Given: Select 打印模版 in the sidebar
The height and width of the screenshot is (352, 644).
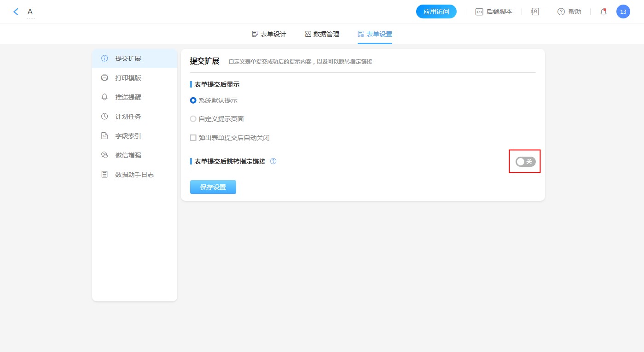Looking at the screenshot, I should (128, 78).
